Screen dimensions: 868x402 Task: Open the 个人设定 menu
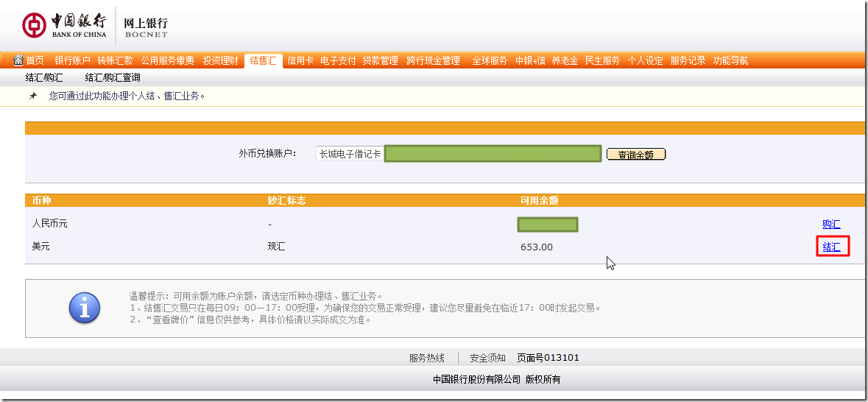coord(646,61)
